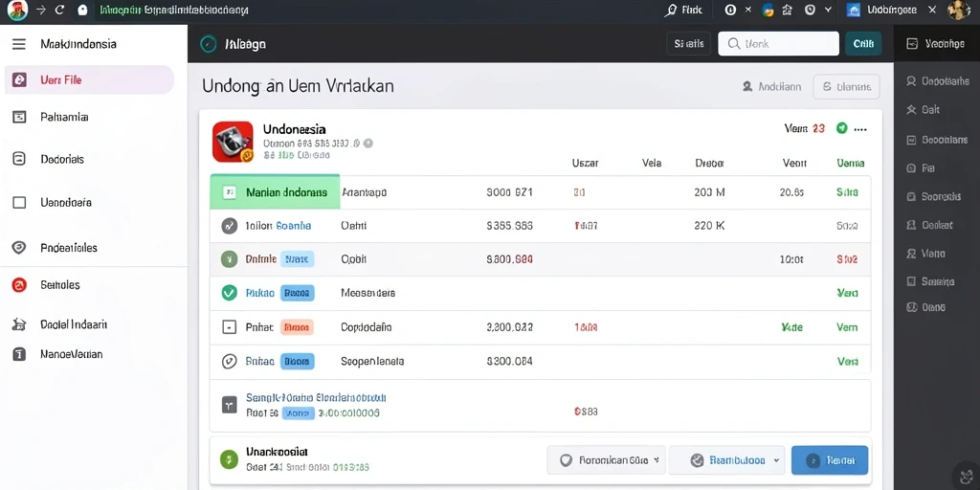Click the Palnamla sidebar icon
This screenshot has height=490, width=980.
(x=19, y=117)
